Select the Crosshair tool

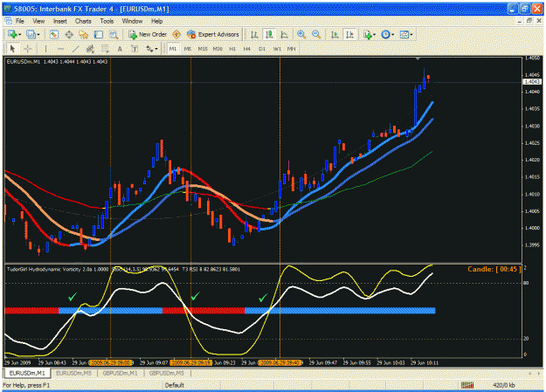27,49
